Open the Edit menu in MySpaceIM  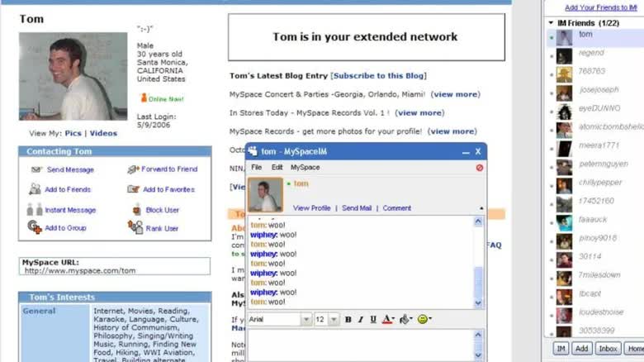pos(277,168)
